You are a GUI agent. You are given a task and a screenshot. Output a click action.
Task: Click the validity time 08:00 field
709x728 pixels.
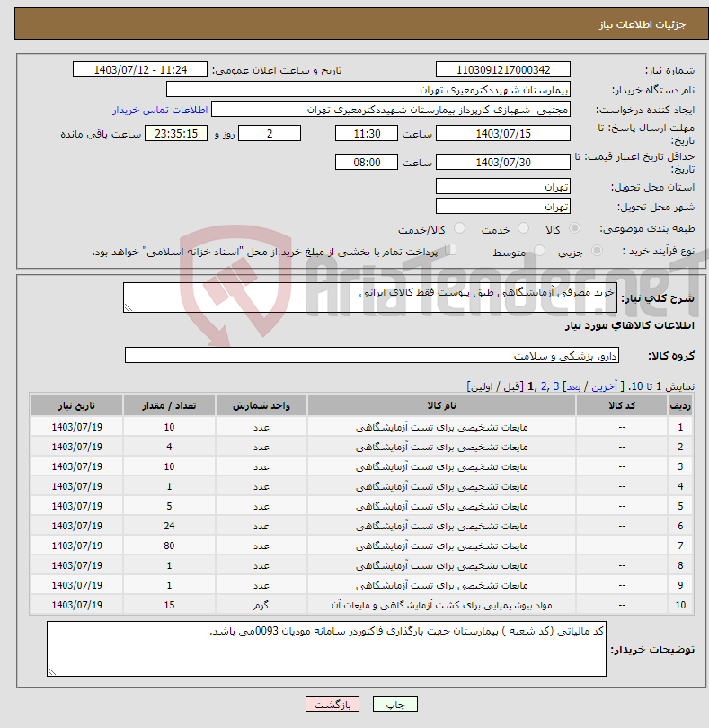pos(367,162)
